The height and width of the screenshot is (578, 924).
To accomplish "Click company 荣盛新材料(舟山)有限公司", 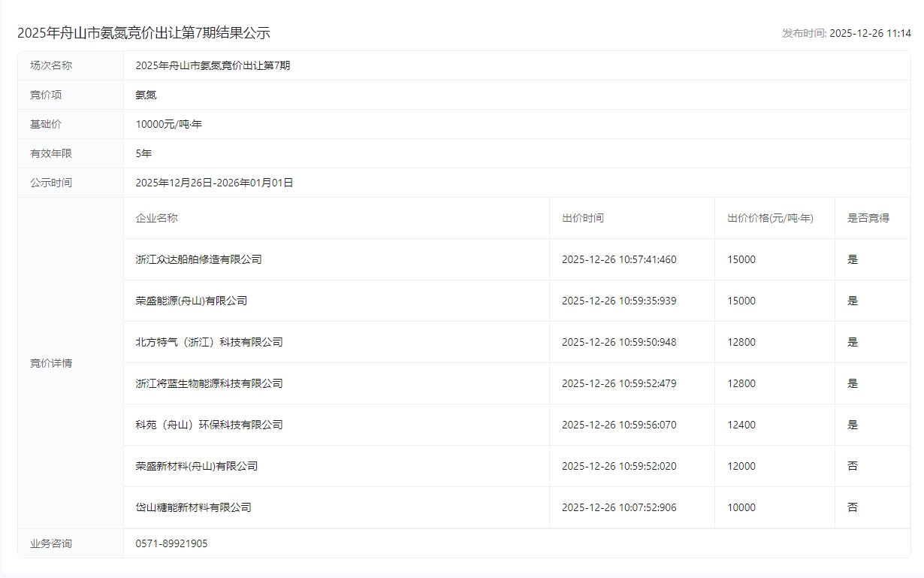I will 196,466.
